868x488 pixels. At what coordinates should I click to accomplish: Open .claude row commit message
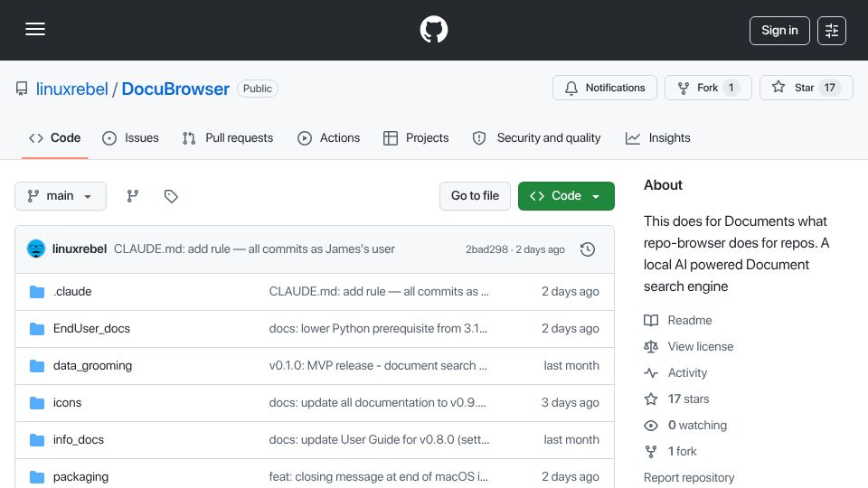[x=379, y=292]
